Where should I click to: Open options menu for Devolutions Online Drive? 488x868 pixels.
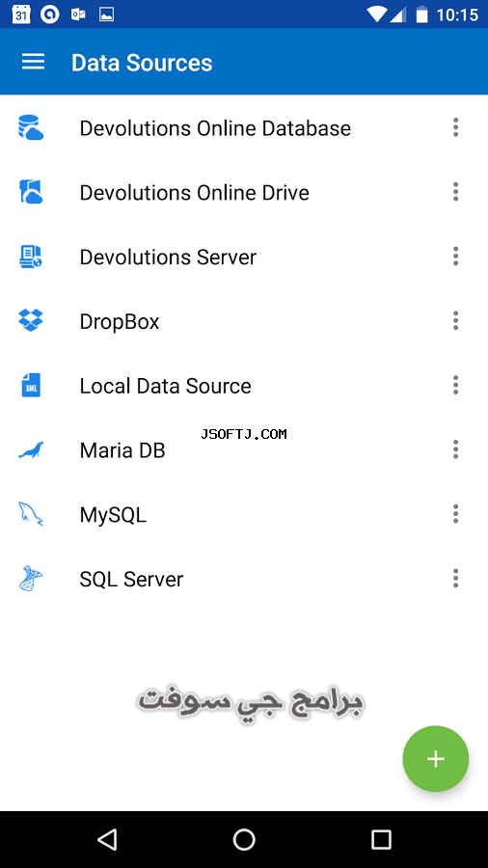tap(455, 192)
